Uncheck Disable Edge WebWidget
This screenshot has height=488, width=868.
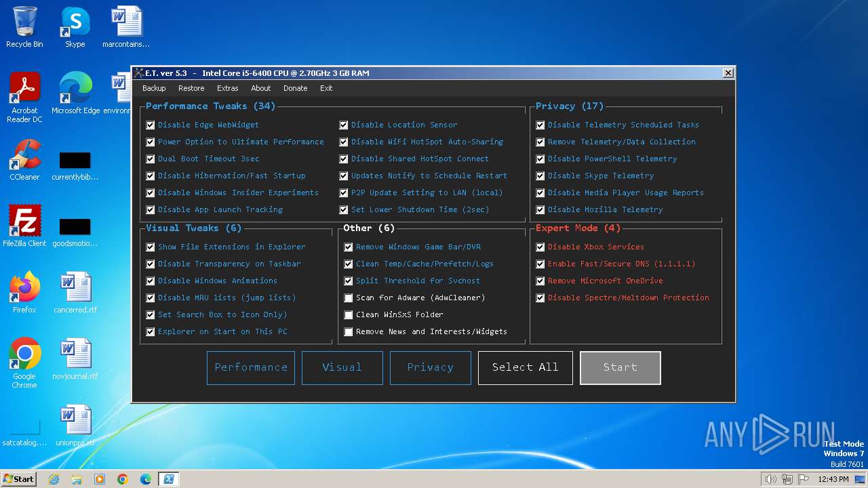(x=151, y=125)
